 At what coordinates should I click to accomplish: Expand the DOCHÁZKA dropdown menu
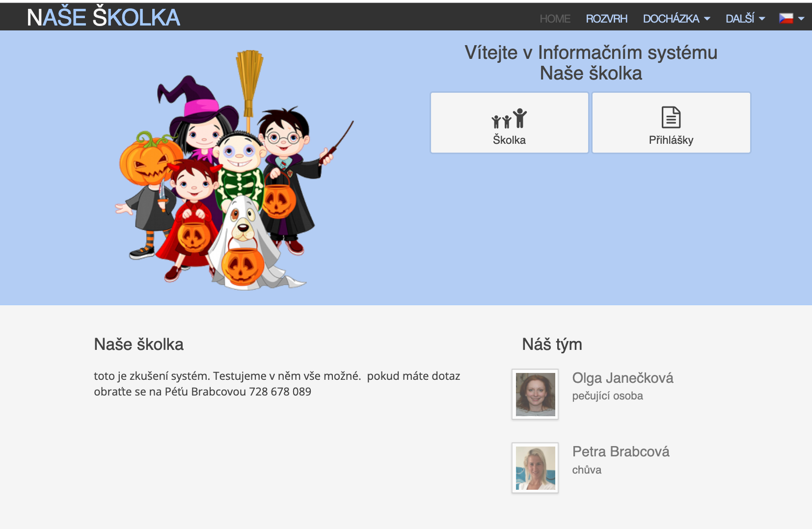[677, 19]
